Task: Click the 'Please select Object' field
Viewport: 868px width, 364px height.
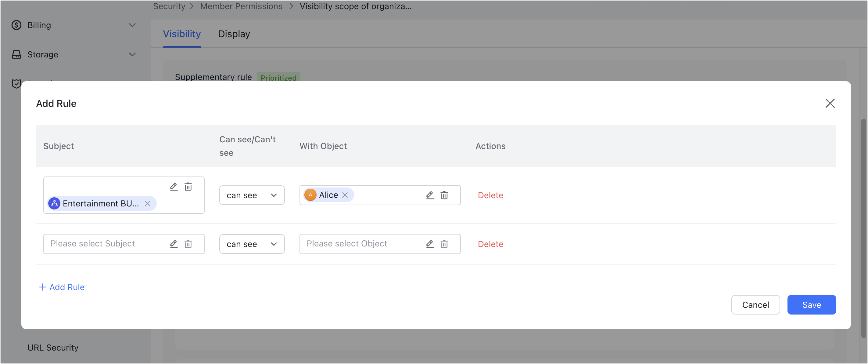Action: [380, 244]
